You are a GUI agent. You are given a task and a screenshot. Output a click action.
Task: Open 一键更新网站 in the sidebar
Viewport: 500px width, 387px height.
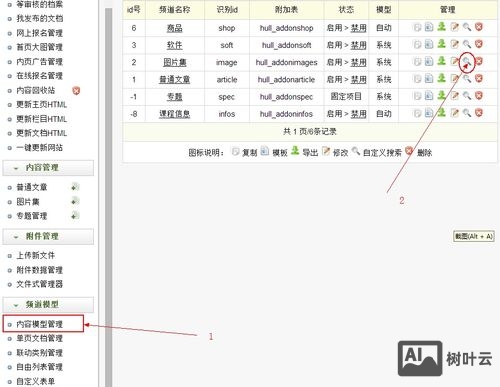[40, 147]
